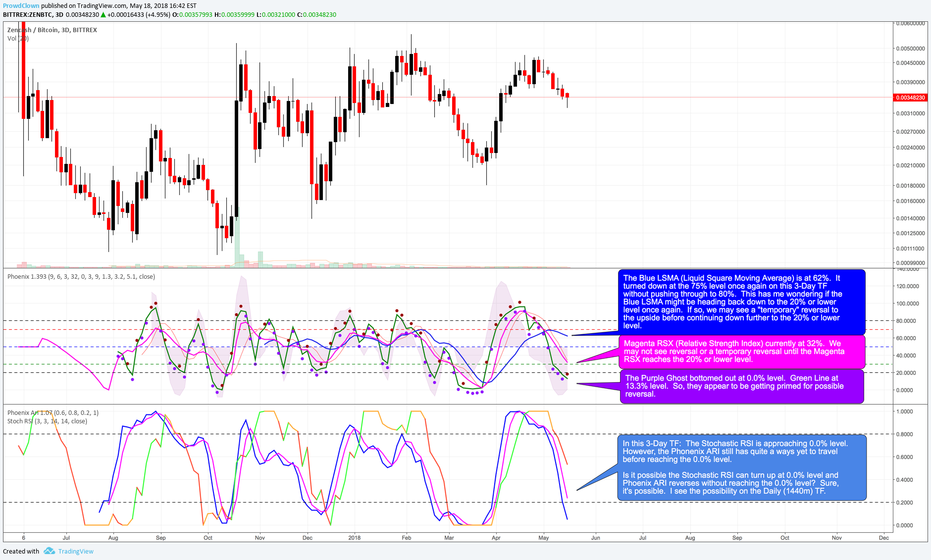
Task: Click the 1.0000 Stoch RSI scale label
Action: coord(904,411)
